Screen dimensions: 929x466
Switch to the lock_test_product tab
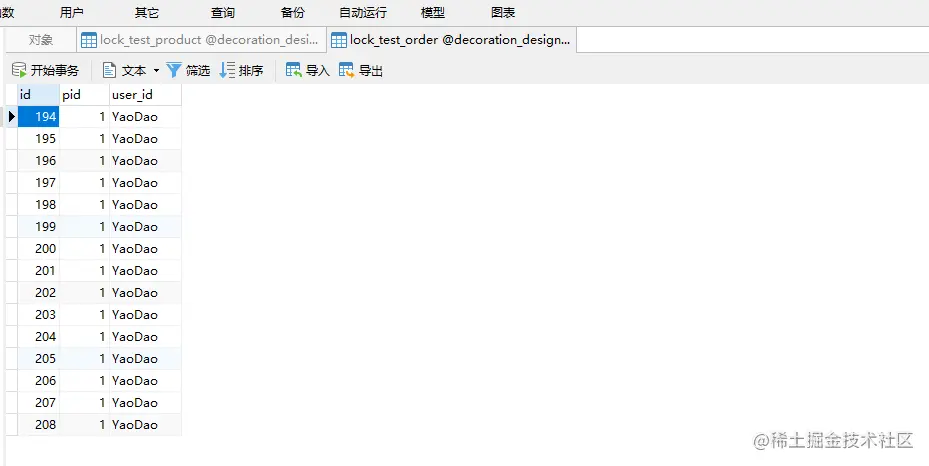(x=201, y=40)
